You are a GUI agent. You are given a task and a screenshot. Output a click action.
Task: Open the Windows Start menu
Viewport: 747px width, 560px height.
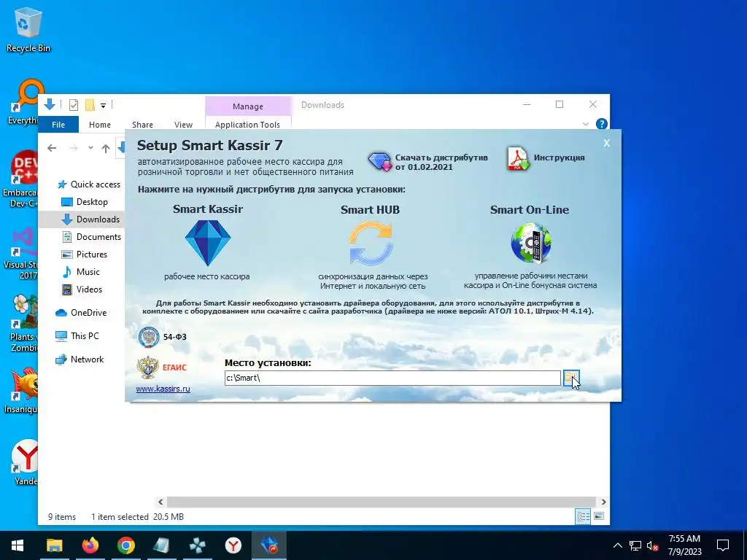point(18,545)
